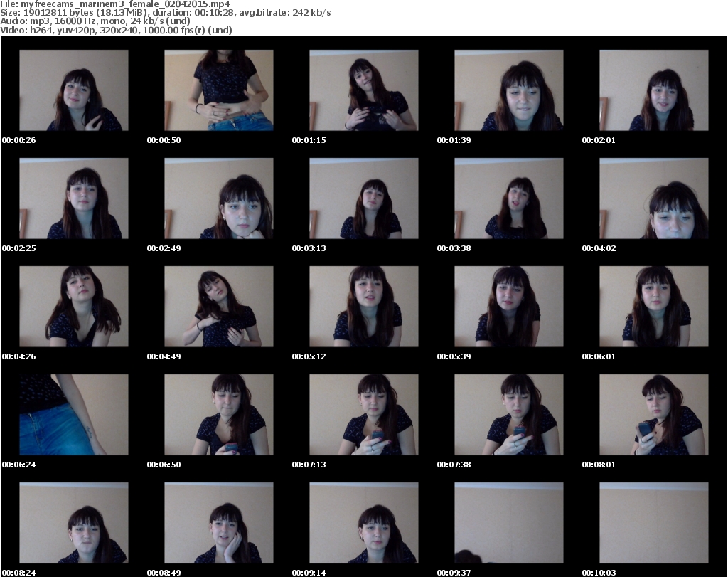Click the Audio: mp3 info line
This screenshot has height=577, width=728.
[95, 21]
